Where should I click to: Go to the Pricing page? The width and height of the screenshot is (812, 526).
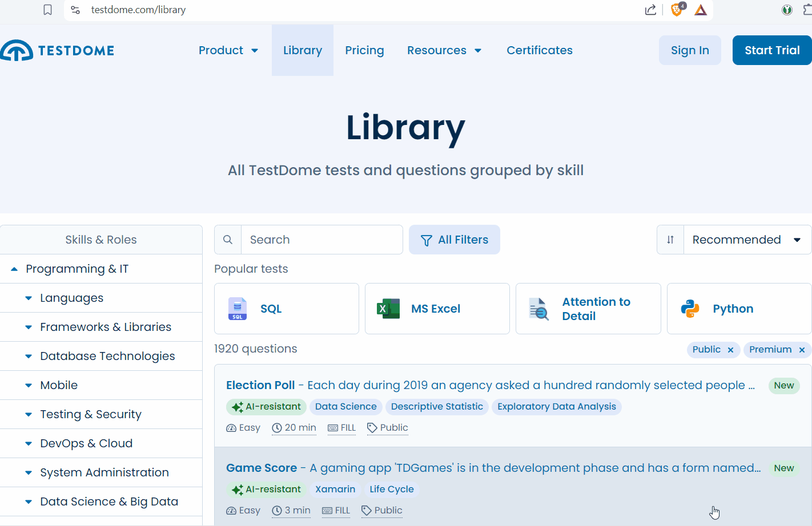tap(364, 50)
